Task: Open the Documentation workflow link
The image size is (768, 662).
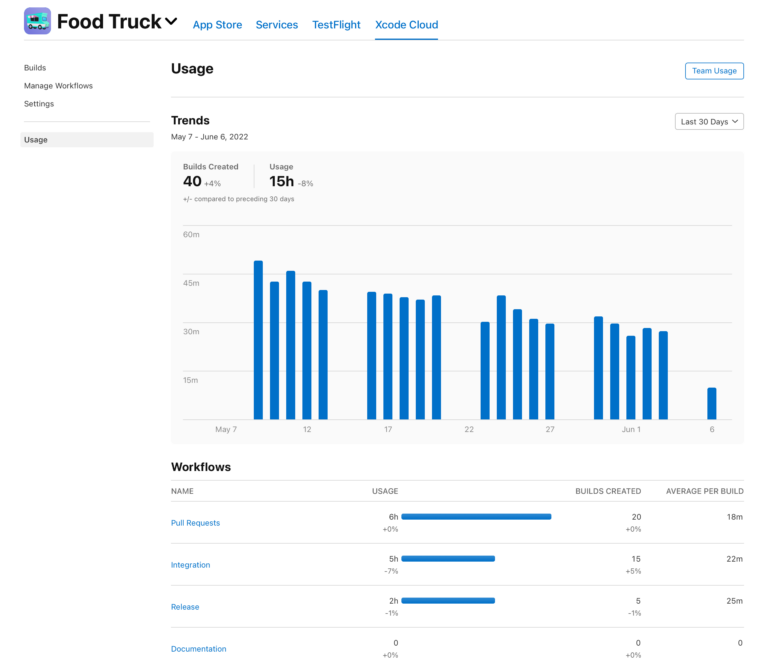Action: pos(198,649)
